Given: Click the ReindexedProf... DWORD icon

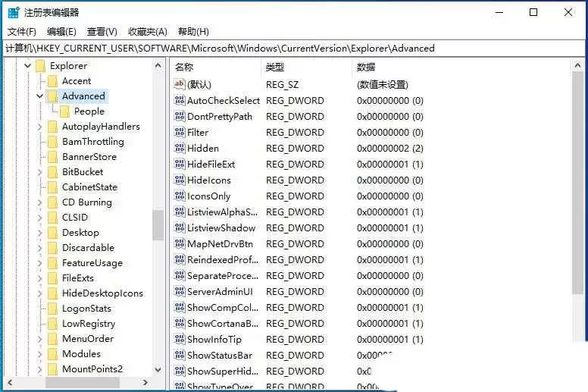Looking at the screenshot, I should pyautogui.click(x=180, y=259).
